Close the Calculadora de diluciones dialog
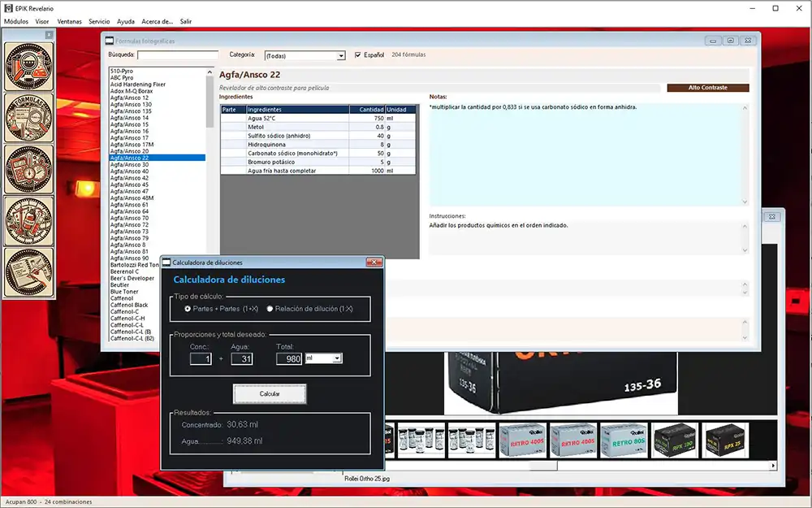This screenshot has height=508, width=812. click(x=374, y=263)
